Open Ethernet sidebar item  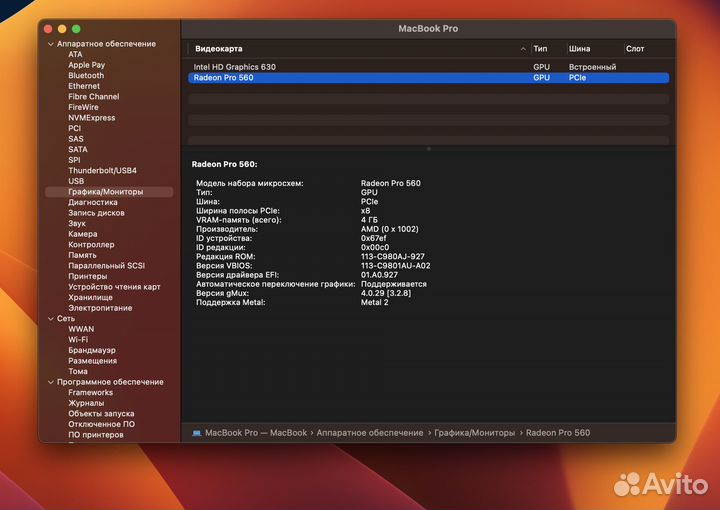click(84, 86)
